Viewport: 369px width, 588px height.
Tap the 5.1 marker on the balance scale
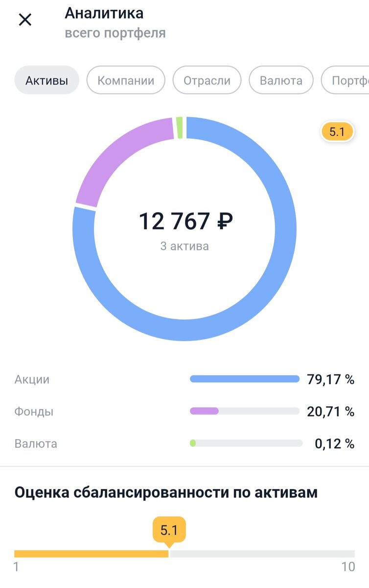click(x=169, y=530)
